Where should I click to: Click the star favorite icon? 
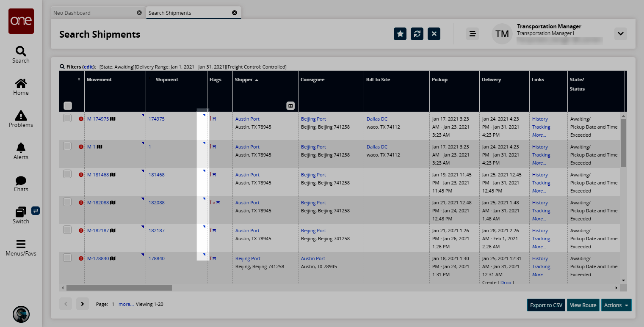coord(400,34)
